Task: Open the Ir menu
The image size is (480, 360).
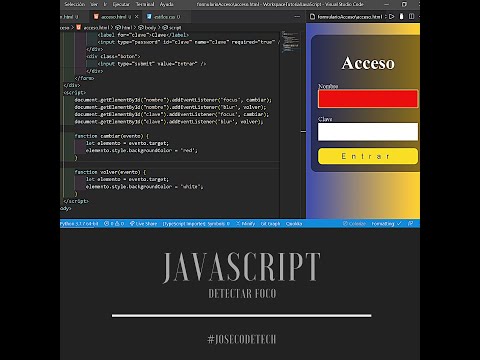Action: 105,4
